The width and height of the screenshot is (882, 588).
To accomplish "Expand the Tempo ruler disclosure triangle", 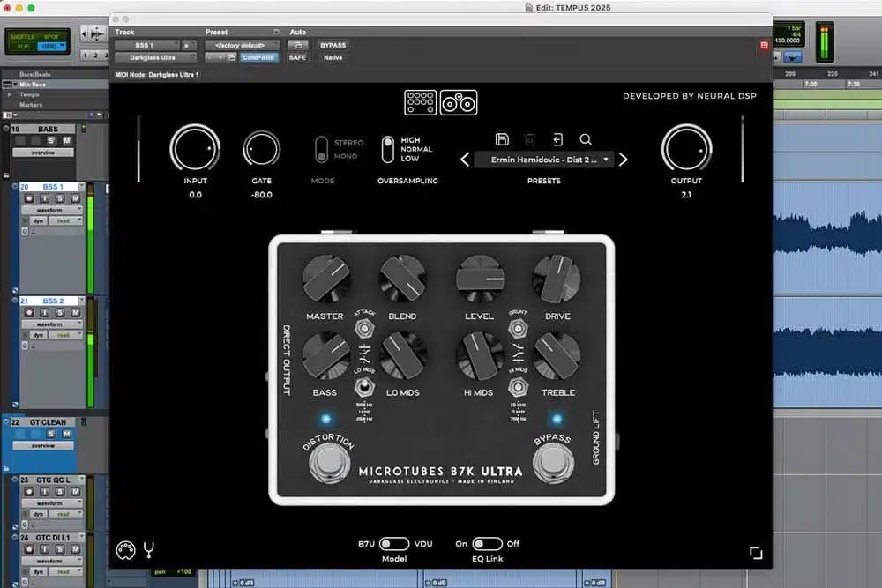I will tap(10, 94).
